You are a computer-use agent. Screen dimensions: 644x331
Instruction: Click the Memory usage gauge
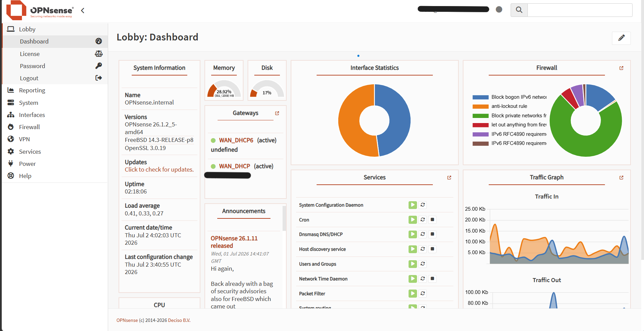224,89
